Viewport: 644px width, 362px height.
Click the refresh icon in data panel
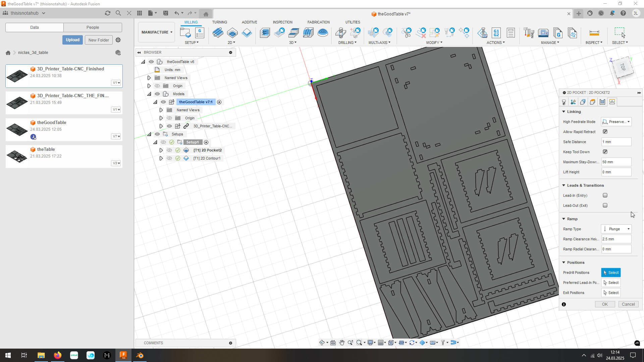click(107, 13)
